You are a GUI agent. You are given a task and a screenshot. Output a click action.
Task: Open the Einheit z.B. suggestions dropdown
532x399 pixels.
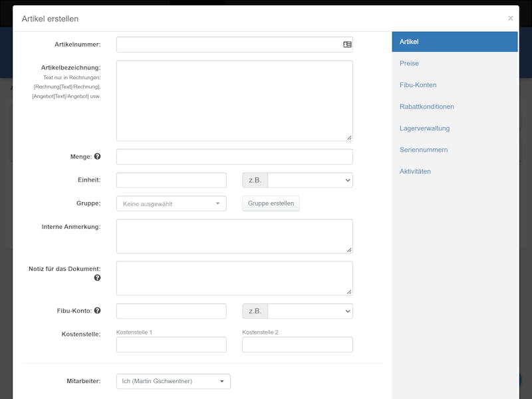tap(310, 180)
